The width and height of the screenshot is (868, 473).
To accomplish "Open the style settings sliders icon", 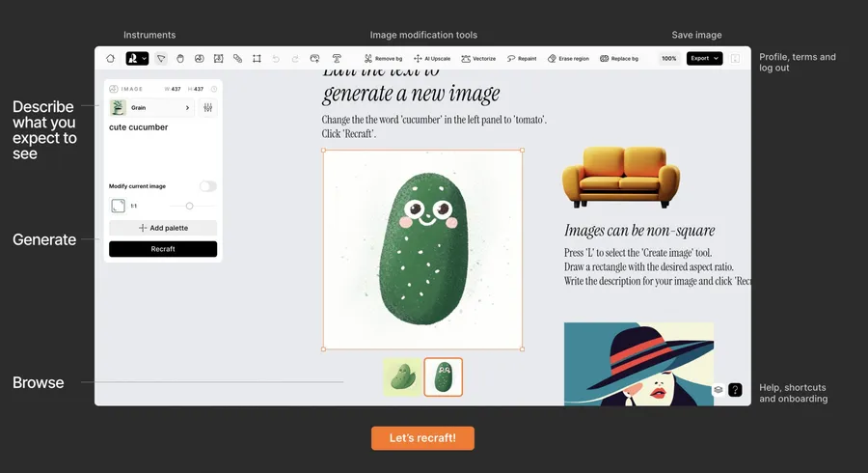I will (207, 107).
